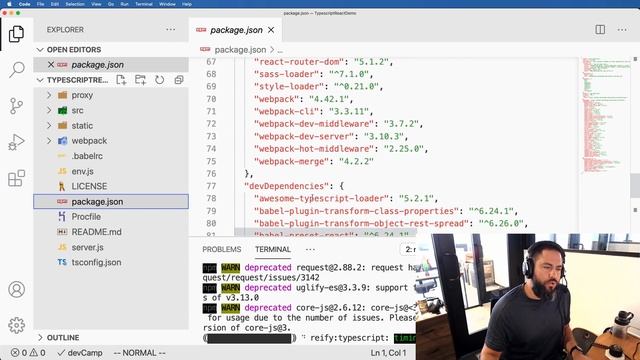This screenshot has width=640, height=360.
Task: Open Explorer more actions ellipsis
Action: [171, 29]
